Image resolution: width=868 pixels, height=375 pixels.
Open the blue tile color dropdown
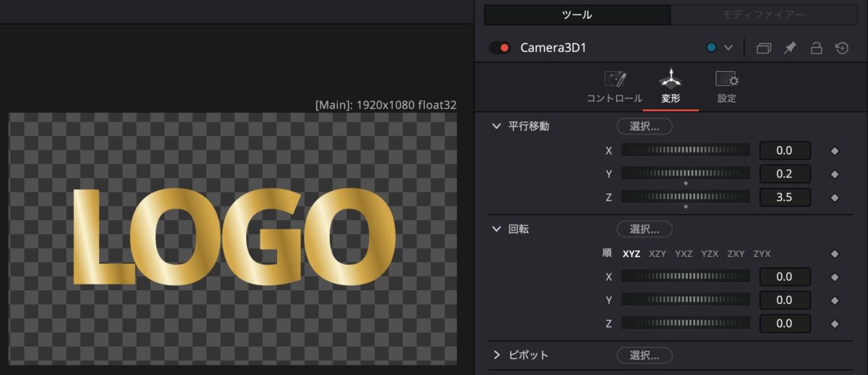click(x=720, y=48)
